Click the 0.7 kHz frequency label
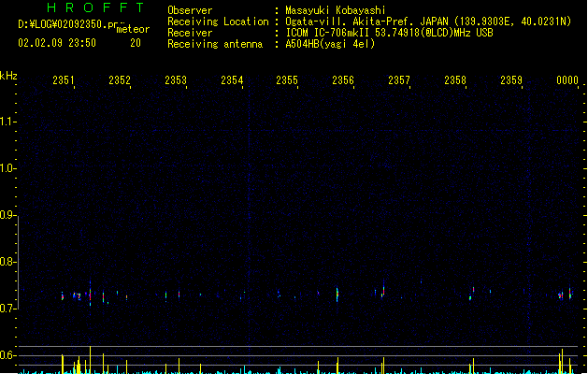This screenshot has height=374, width=588. click(x=7, y=309)
